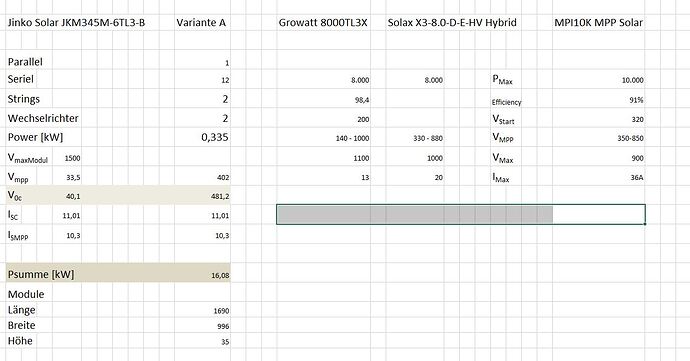
Task: Select the 'Höhe' label cell
Action: point(20,341)
